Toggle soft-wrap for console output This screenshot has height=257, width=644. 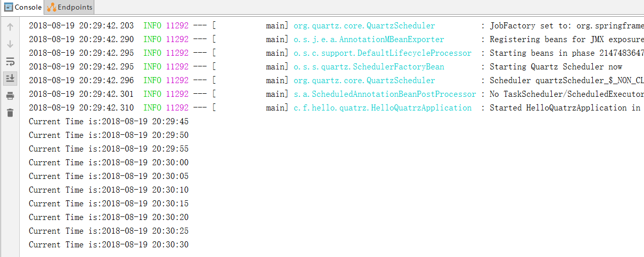coord(10,61)
